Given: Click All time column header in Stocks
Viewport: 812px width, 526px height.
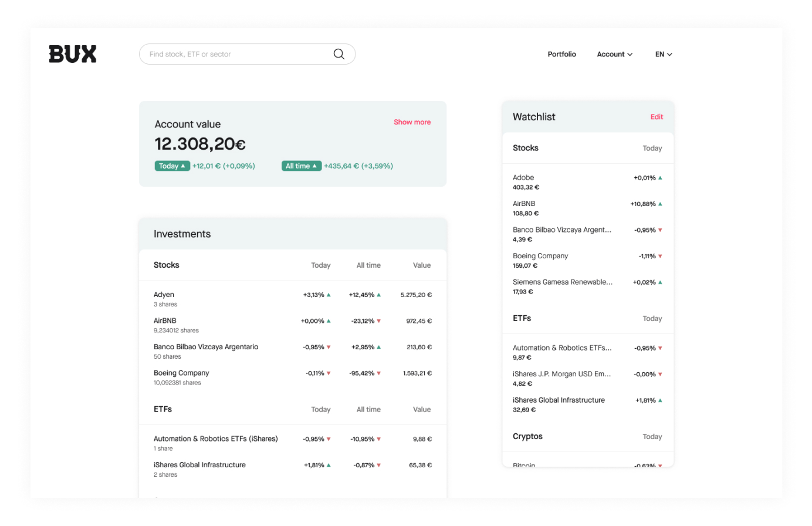Looking at the screenshot, I should point(368,265).
